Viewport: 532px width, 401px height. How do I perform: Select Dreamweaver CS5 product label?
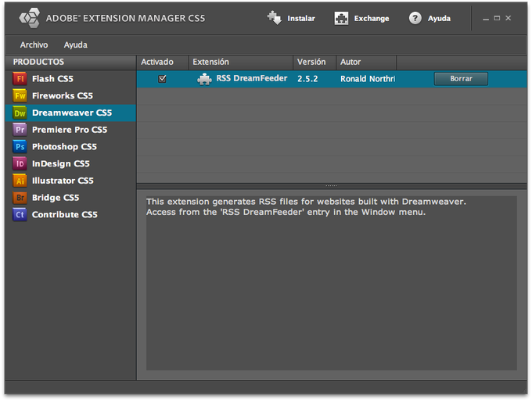click(x=72, y=113)
